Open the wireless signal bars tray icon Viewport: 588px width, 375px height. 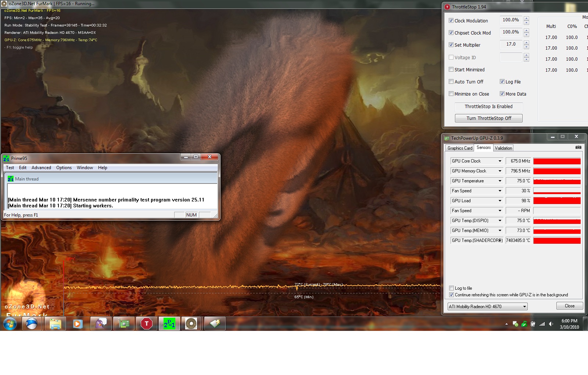pos(542,324)
